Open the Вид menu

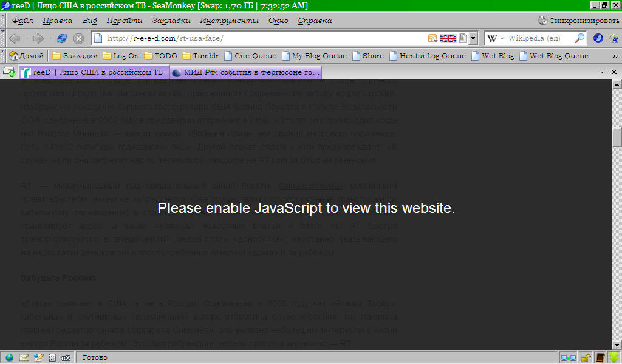(x=90, y=21)
